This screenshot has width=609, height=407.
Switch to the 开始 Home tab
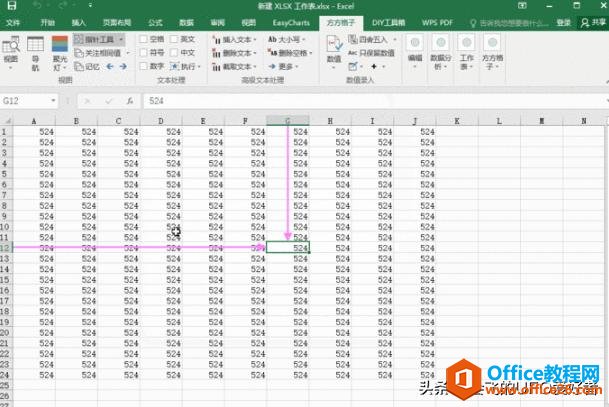(48, 23)
